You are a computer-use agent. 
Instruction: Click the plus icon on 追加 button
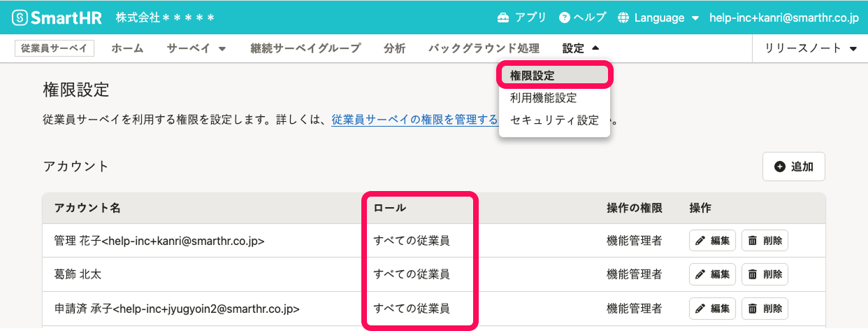coord(780,167)
